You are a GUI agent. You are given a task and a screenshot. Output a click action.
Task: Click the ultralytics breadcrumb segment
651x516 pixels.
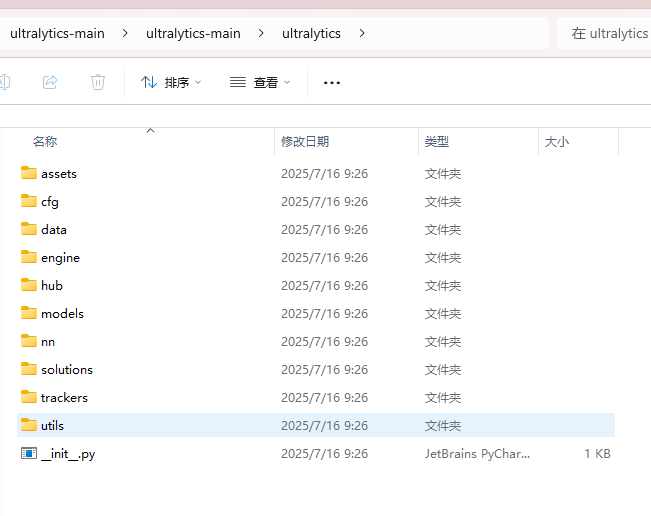[x=311, y=33]
